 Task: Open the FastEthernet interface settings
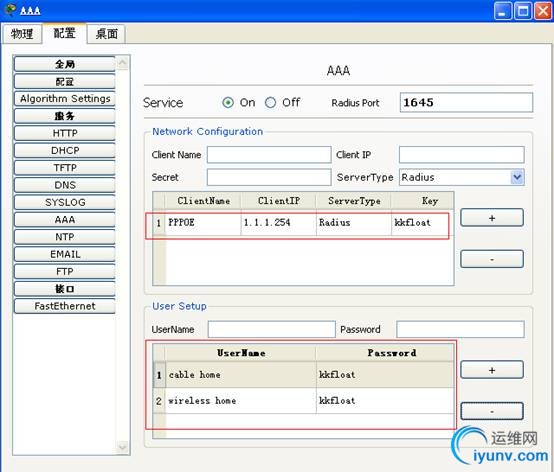pyautogui.click(x=65, y=306)
